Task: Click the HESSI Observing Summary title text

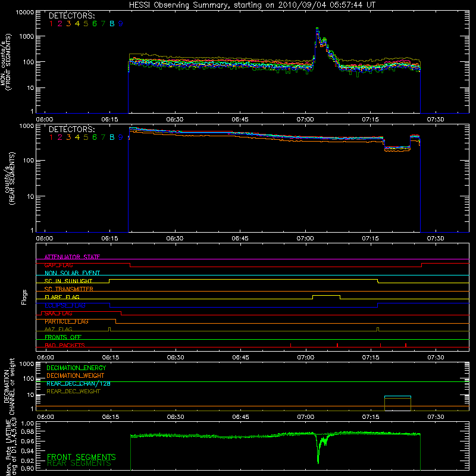Action: pos(252,5)
